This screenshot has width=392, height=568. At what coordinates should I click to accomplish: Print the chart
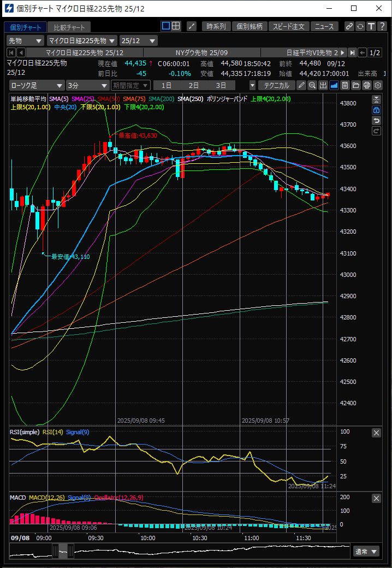(x=367, y=86)
